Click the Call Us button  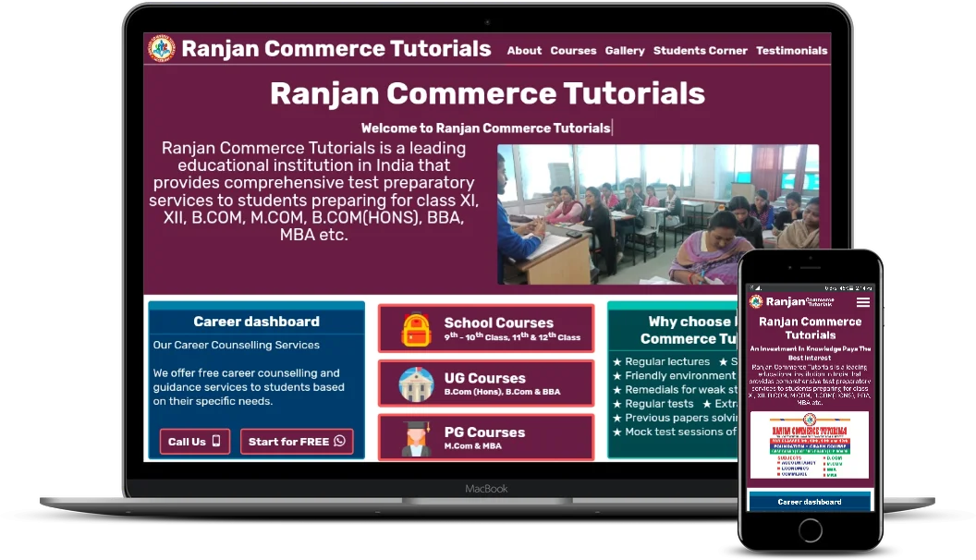tap(193, 441)
